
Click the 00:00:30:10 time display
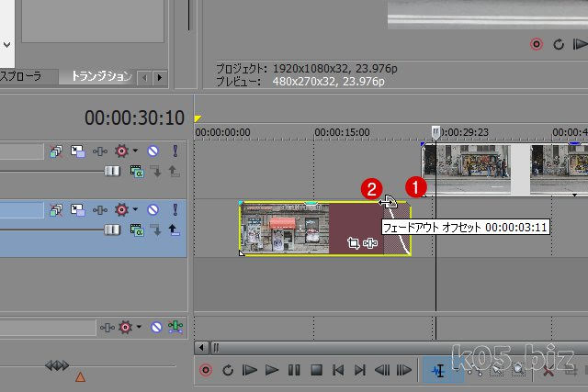pyautogui.click(x=134, y=118)
